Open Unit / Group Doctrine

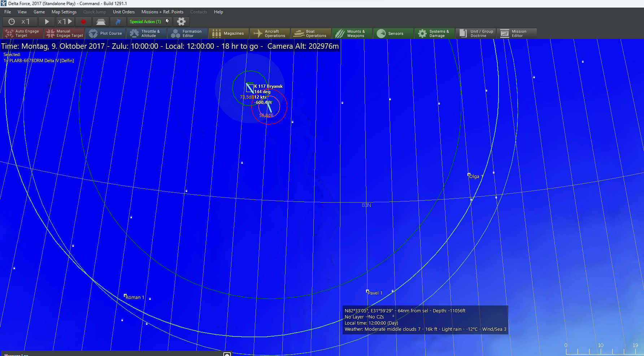pyautogui.click(x=476, y=34)
